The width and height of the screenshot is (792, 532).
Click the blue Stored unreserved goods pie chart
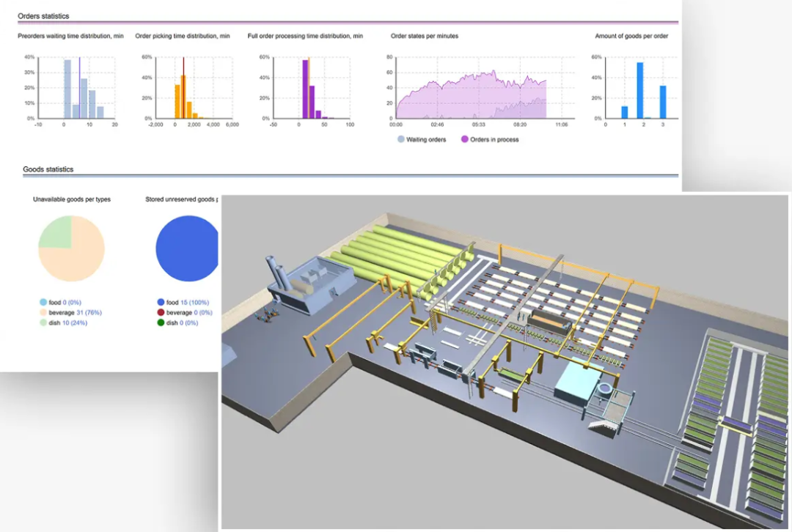point(187,248)
